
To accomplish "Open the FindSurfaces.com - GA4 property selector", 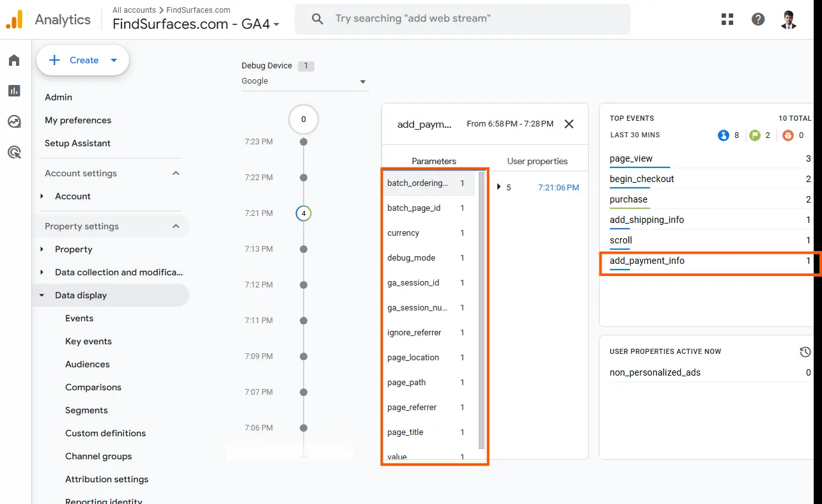I will coord(196,24).
